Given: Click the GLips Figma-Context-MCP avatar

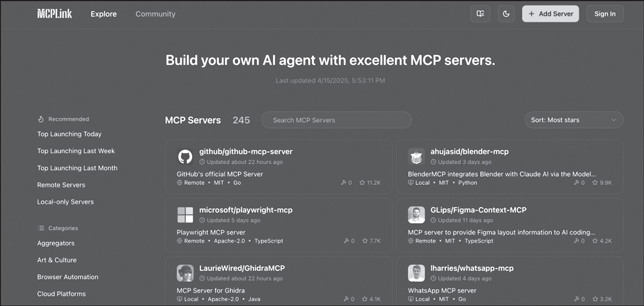Looking at the screenshot, I should pos(416,215).
